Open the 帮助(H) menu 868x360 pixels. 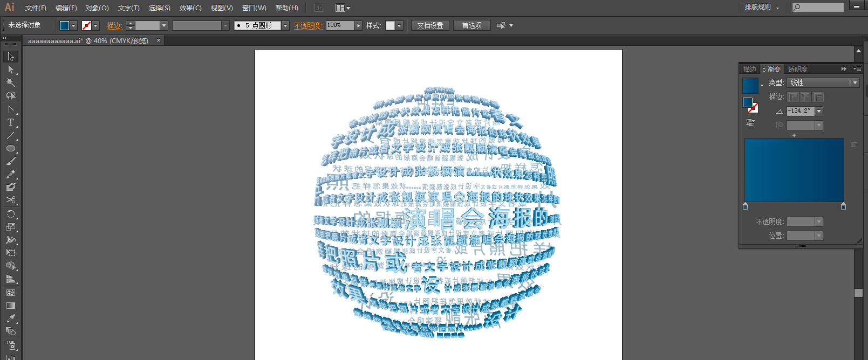[286, 8]
